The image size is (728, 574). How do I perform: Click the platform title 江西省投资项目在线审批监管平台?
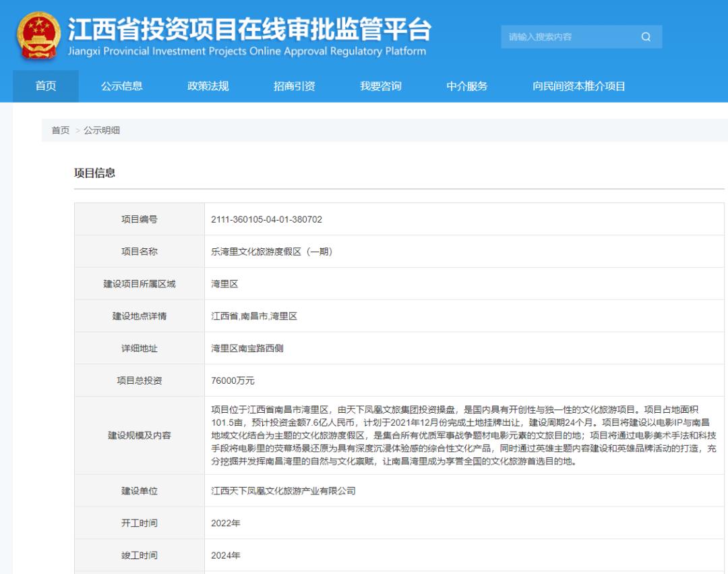[x=249, y=30]
